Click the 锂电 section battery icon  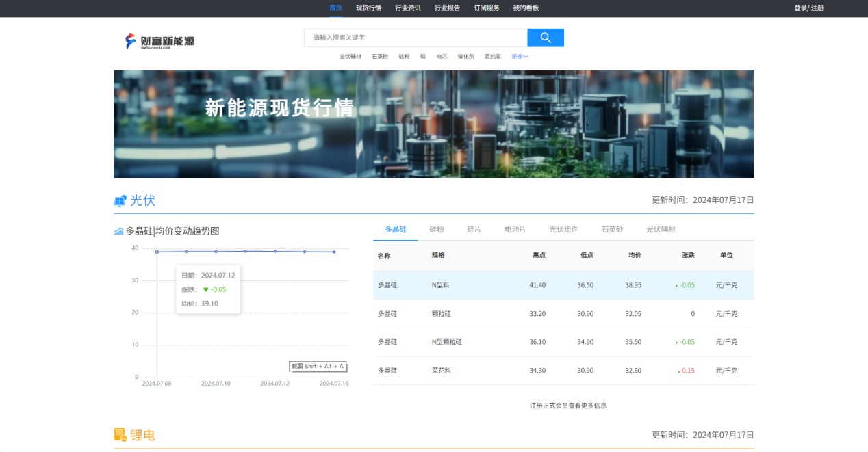coord(120,435)
